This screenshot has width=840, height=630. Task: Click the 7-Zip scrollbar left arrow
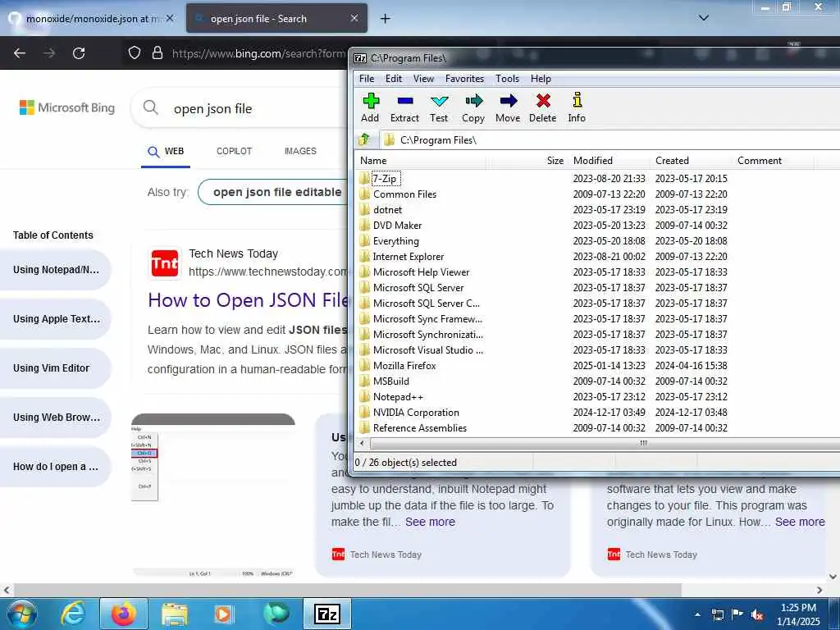click(362, 443)
